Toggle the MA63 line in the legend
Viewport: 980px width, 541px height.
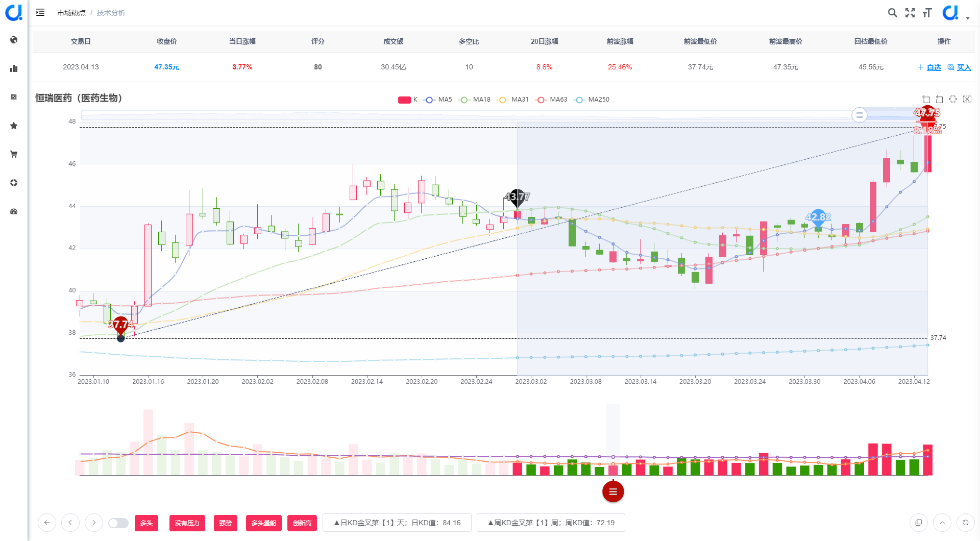pos(552,100)
